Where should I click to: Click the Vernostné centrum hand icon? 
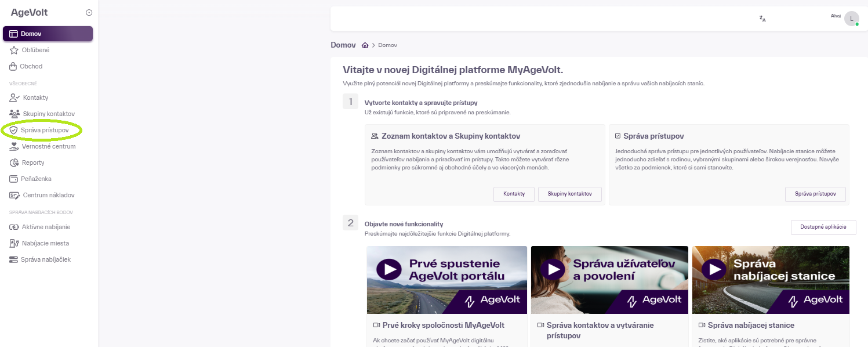tap(14, 146)
